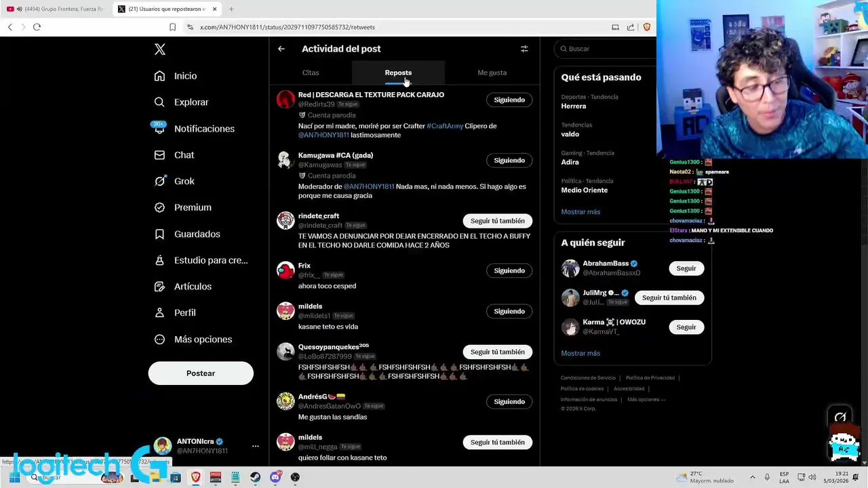The height and width of the screenshot is (488, 868).
Task: Open Política de Privacidad footer link
Action: click(x=650, y=378)
